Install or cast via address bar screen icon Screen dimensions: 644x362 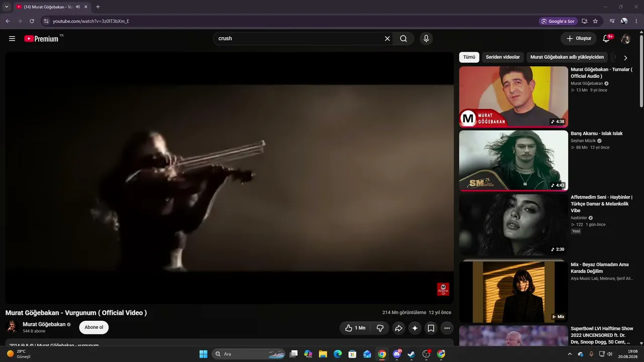pyautogui.click(x=585, y=21)
